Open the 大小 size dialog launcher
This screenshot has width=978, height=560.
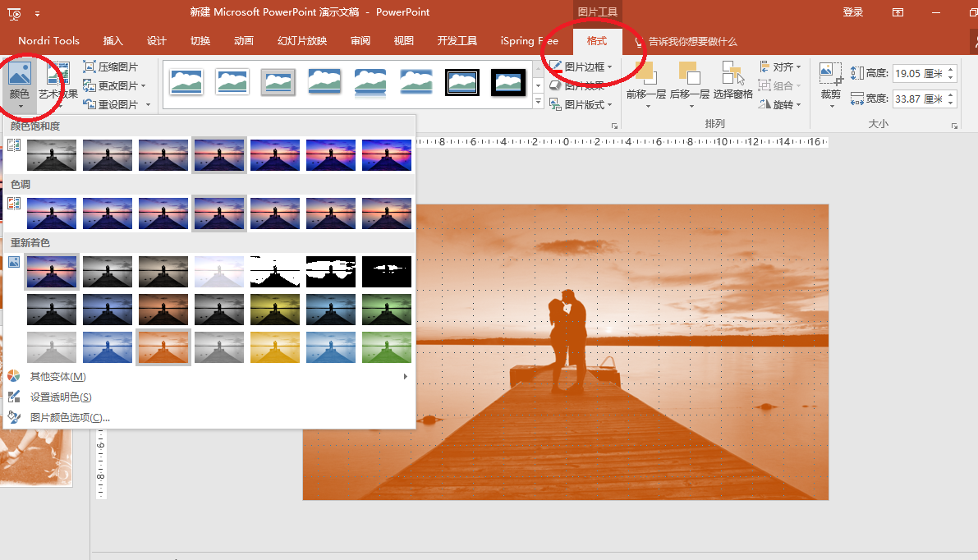954,126
